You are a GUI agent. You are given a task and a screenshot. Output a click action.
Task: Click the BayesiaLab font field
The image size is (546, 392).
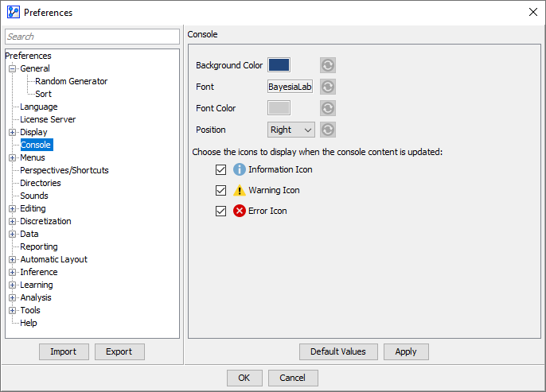point(290,87)
